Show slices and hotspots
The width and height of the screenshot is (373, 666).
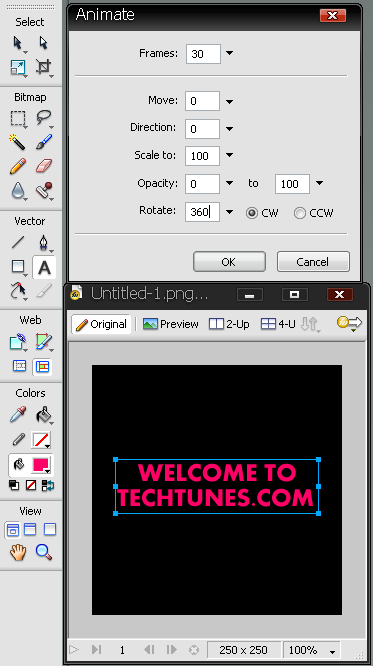[42, 367]
